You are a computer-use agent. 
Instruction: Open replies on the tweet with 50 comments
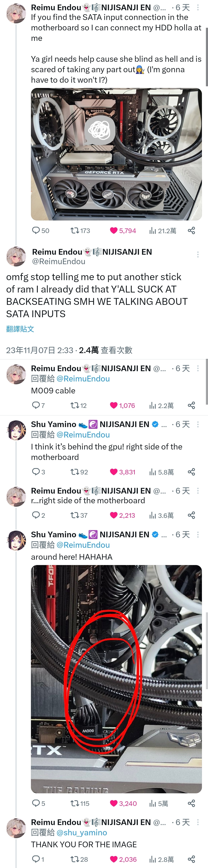coord(40,231)
